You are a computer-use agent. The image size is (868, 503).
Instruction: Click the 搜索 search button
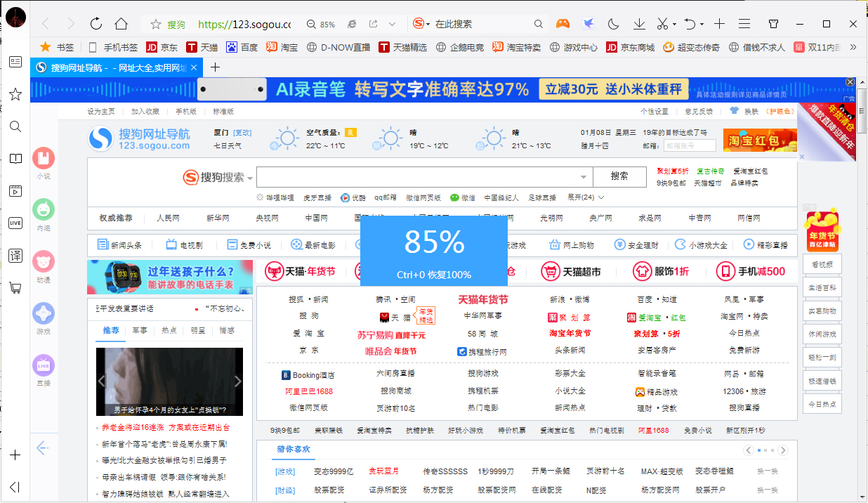pos(619,176)
